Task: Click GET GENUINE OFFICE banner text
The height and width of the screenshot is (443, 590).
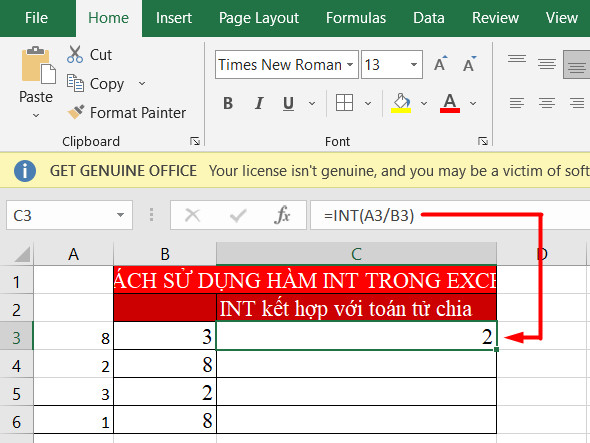Action: coord(123,171)
